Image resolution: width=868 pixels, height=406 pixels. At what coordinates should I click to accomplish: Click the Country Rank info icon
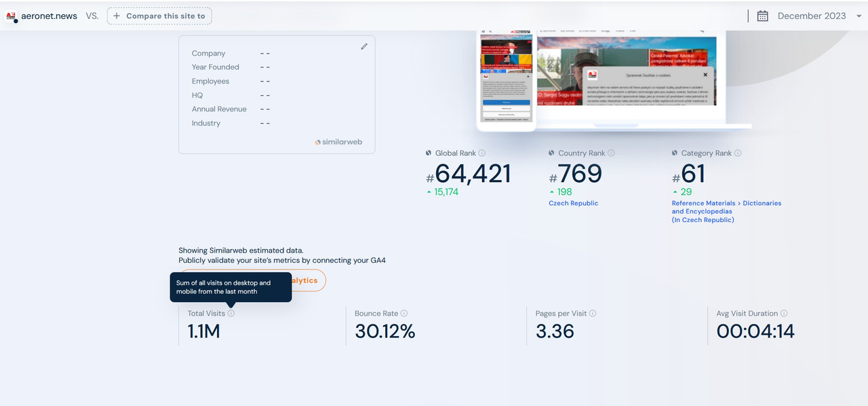pos(611,153)
